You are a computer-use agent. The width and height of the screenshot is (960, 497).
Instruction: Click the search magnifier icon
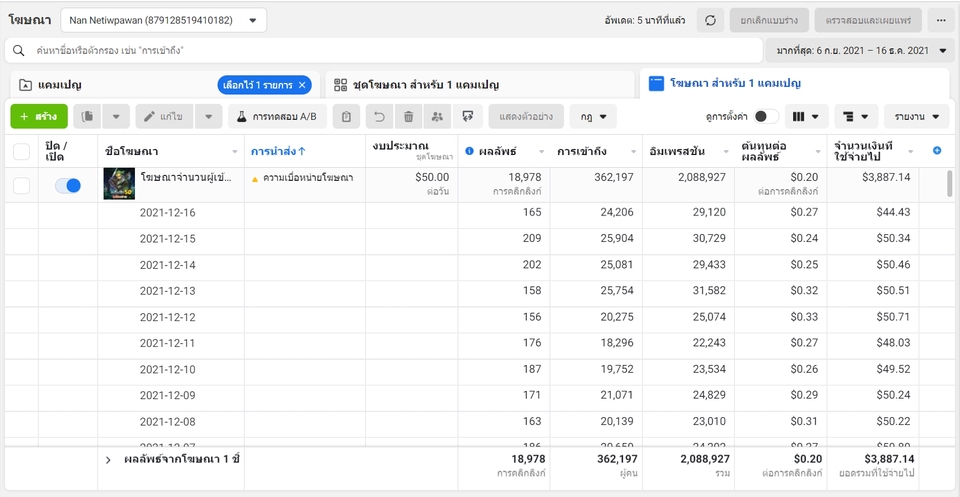[18, 50]
